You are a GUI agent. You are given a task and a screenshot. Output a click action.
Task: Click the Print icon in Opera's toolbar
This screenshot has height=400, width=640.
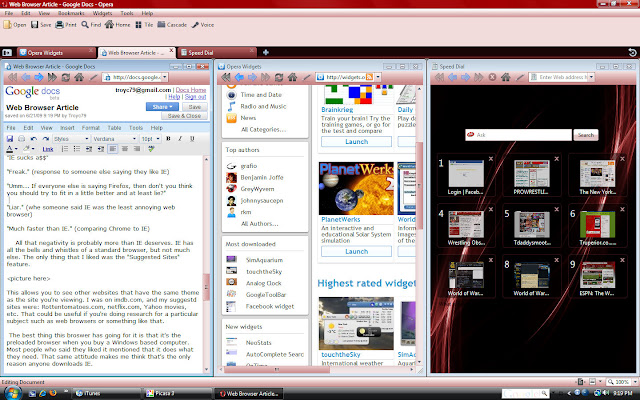click(60, 24)
